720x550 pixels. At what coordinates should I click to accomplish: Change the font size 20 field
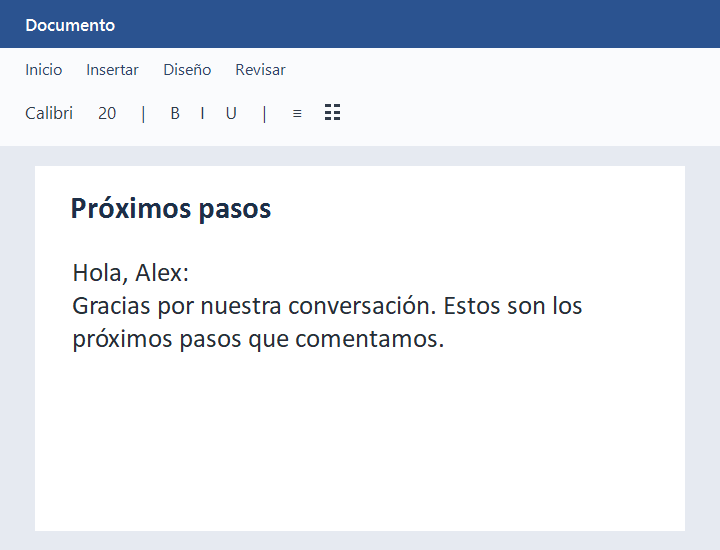pos(107,113)
